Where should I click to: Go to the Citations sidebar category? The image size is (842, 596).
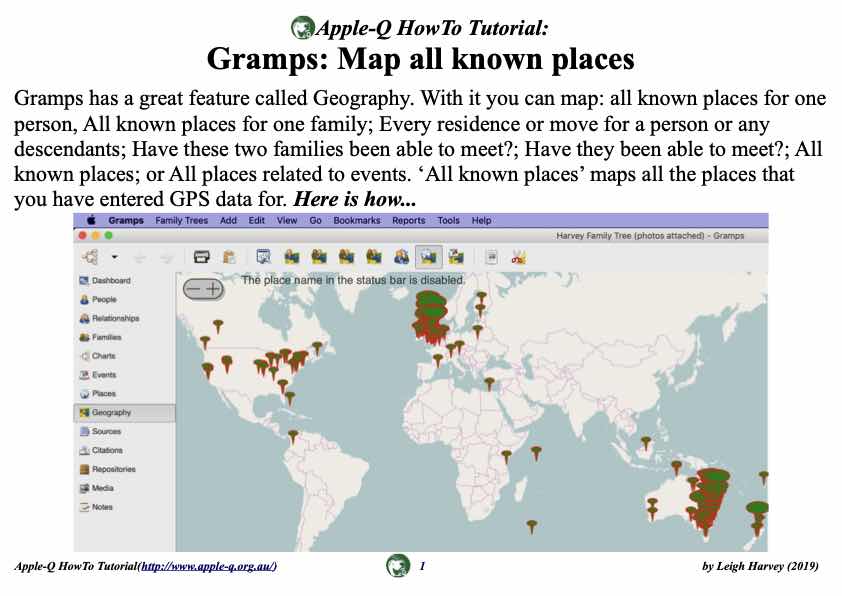click(x=101, y=450)
